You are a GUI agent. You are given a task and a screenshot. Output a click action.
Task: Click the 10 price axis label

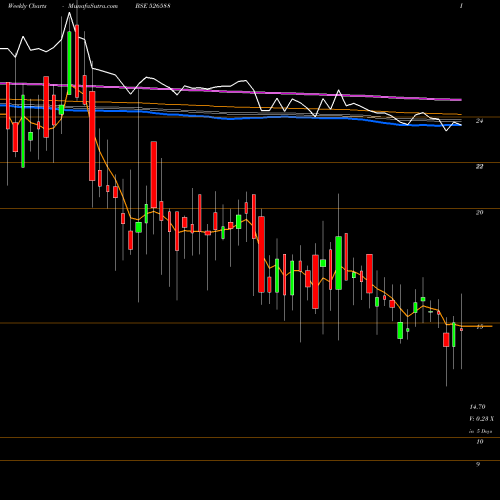479,442
